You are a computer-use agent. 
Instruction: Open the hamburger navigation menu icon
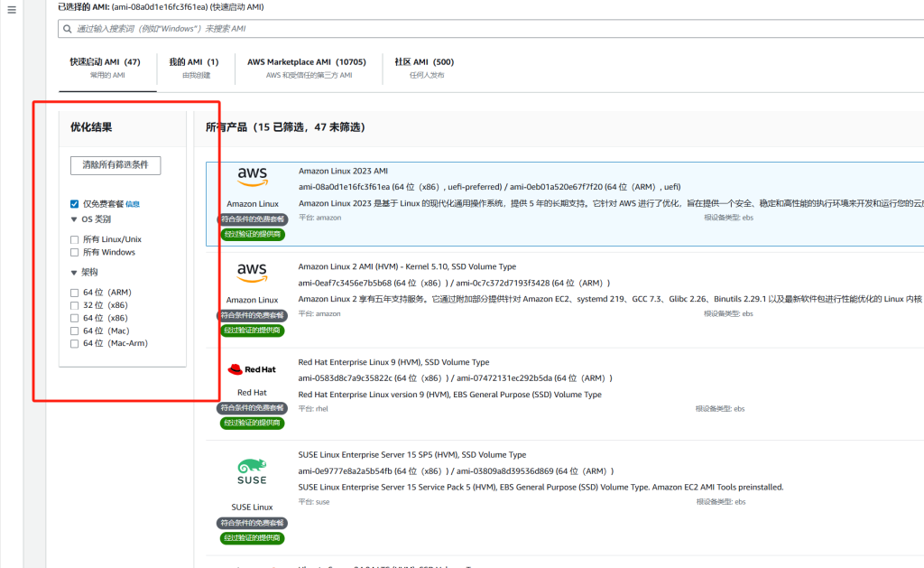coord(12,10)
